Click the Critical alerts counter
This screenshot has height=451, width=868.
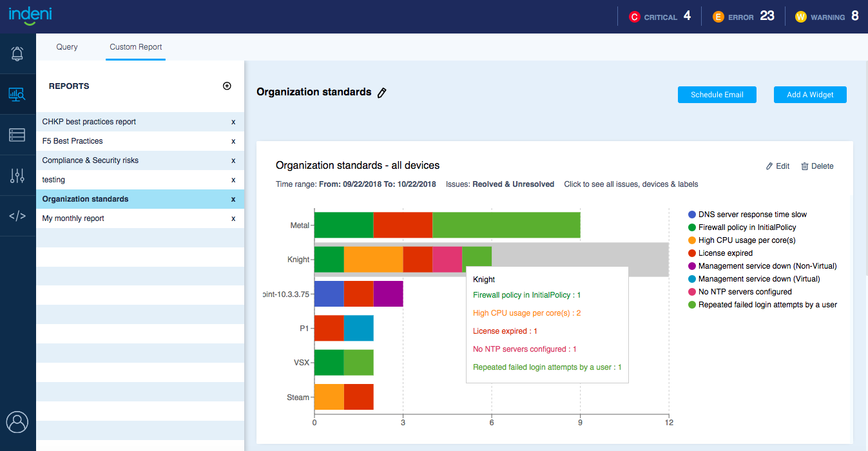click(x=659, y=17)
